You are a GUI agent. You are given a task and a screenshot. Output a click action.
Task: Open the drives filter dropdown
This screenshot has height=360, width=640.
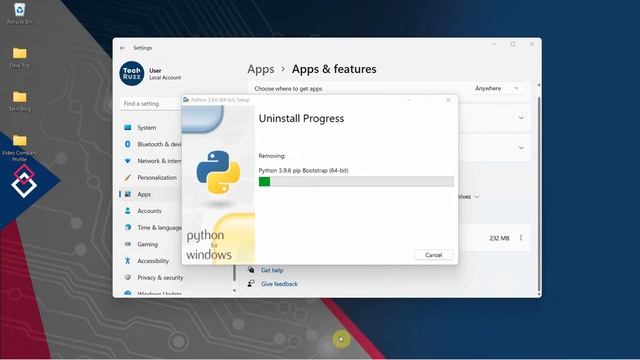[x=469, y=197]
